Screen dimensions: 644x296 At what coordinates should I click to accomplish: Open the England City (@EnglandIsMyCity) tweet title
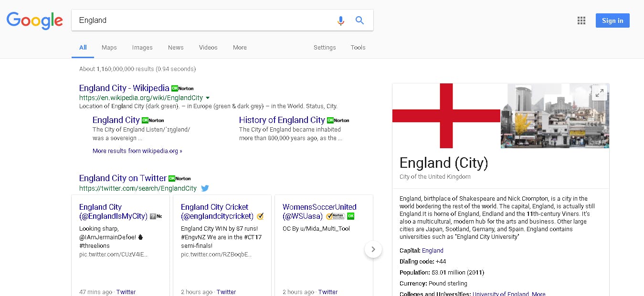(114, 211)
